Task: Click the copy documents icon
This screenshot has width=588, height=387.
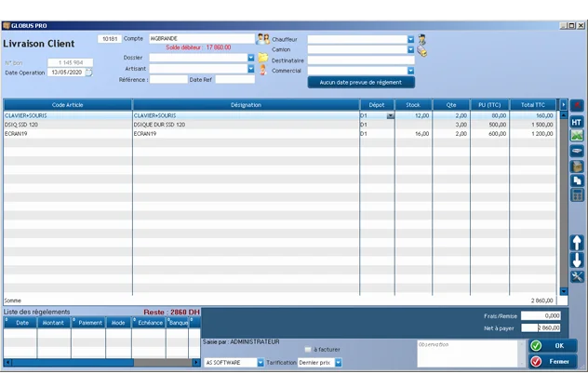Action: (577, 180)
